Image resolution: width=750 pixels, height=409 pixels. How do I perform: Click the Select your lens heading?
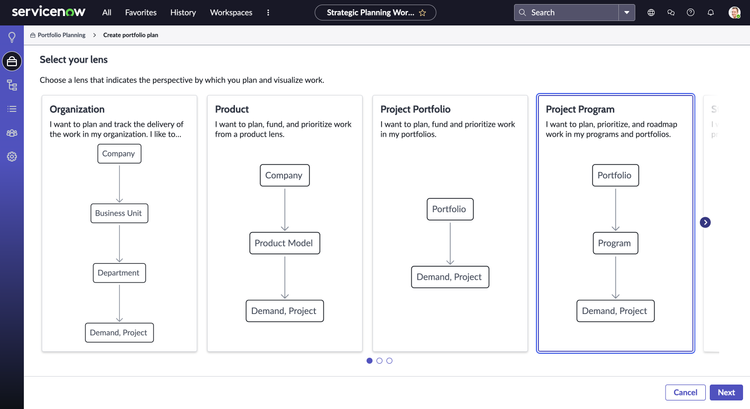coord(74,60)
